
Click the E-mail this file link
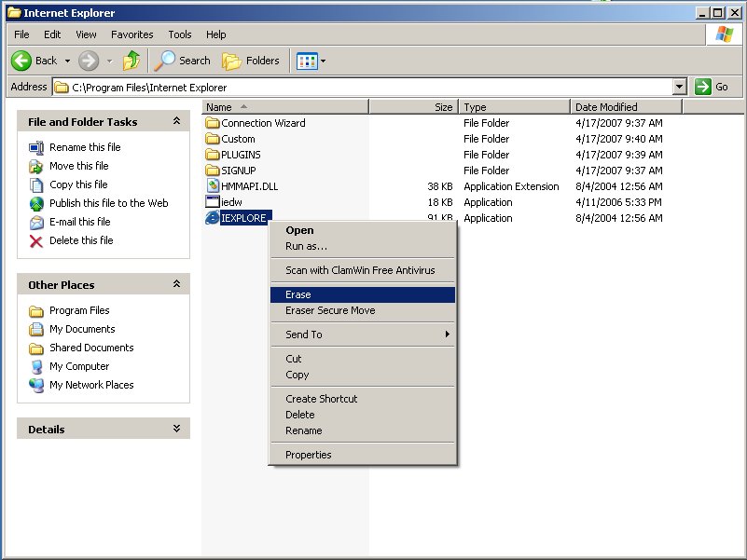tap(79, 222)
